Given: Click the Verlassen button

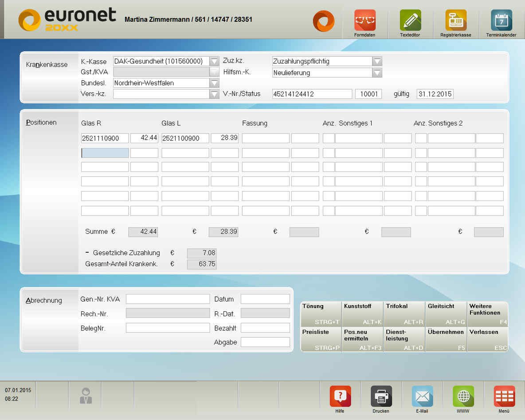Looking at the screenshot, I should tap(488, 340).
